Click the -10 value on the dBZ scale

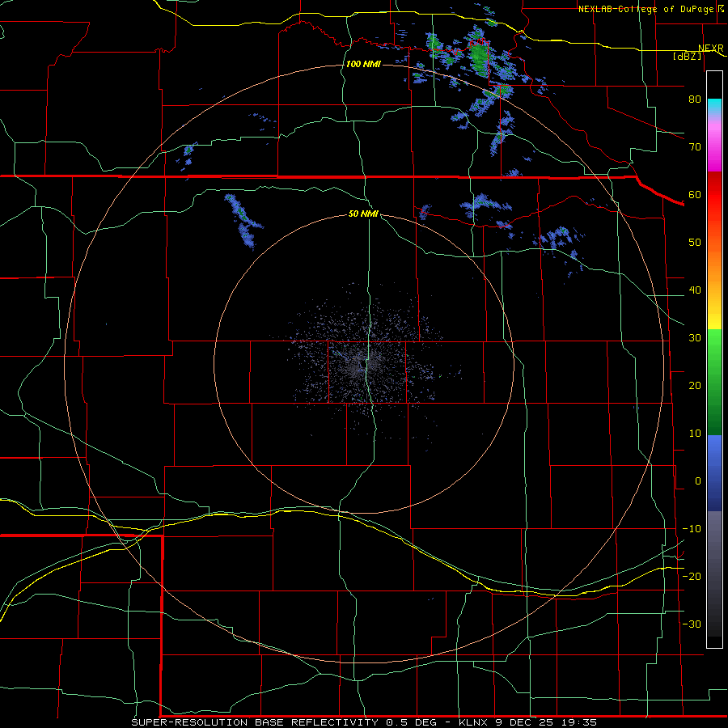pyautogui.click(x=692, y=529)
